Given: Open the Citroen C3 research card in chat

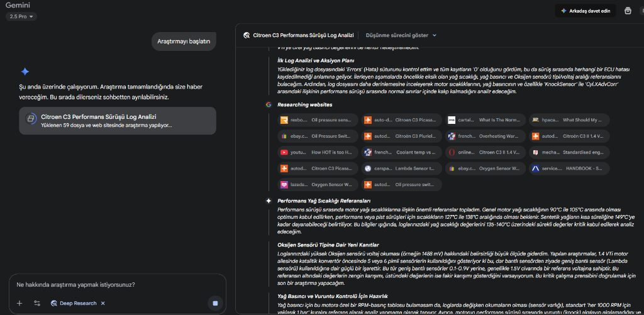Looking at the screenshot, I should click(118, 121).
